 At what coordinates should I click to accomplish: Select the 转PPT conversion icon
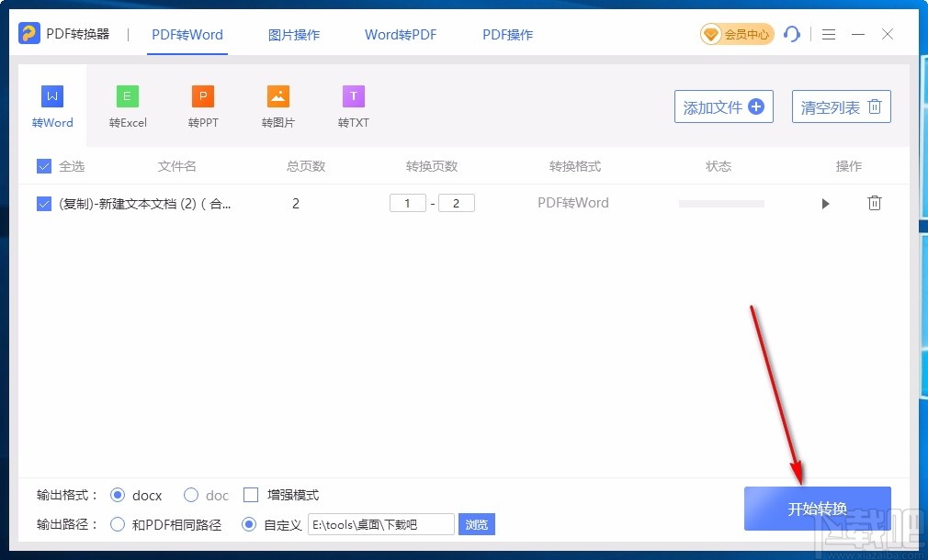click(202, 95)
